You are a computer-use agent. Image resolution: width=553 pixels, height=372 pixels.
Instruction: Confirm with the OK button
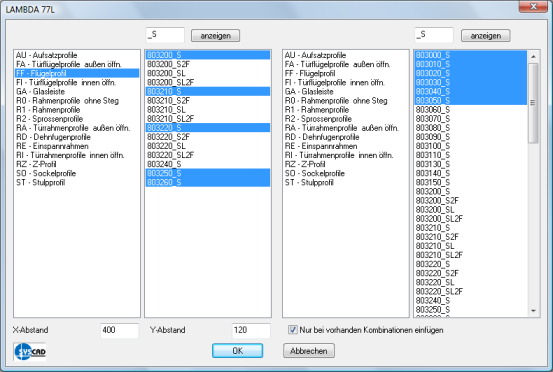click(x=237, y=351)
